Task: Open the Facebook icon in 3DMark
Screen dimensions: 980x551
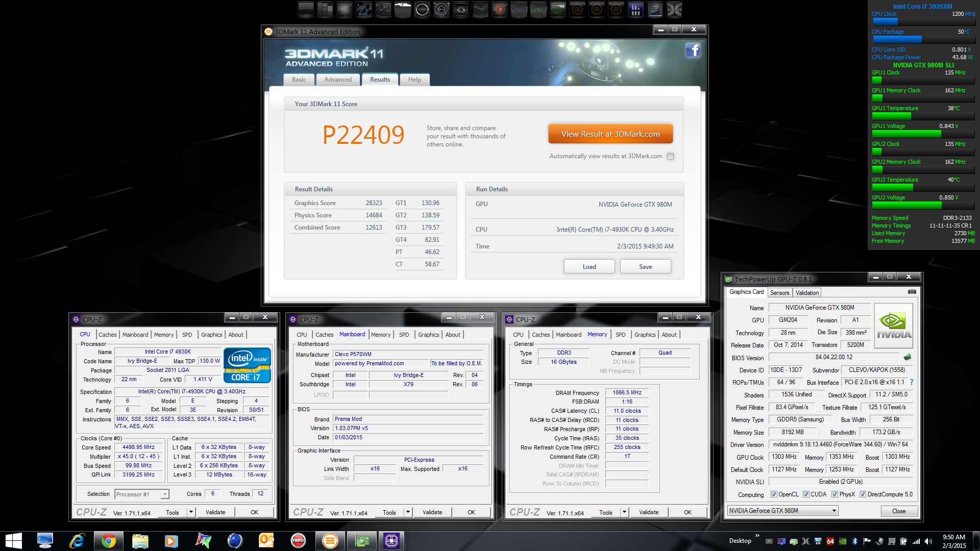Action: click(x=693, y=50)
